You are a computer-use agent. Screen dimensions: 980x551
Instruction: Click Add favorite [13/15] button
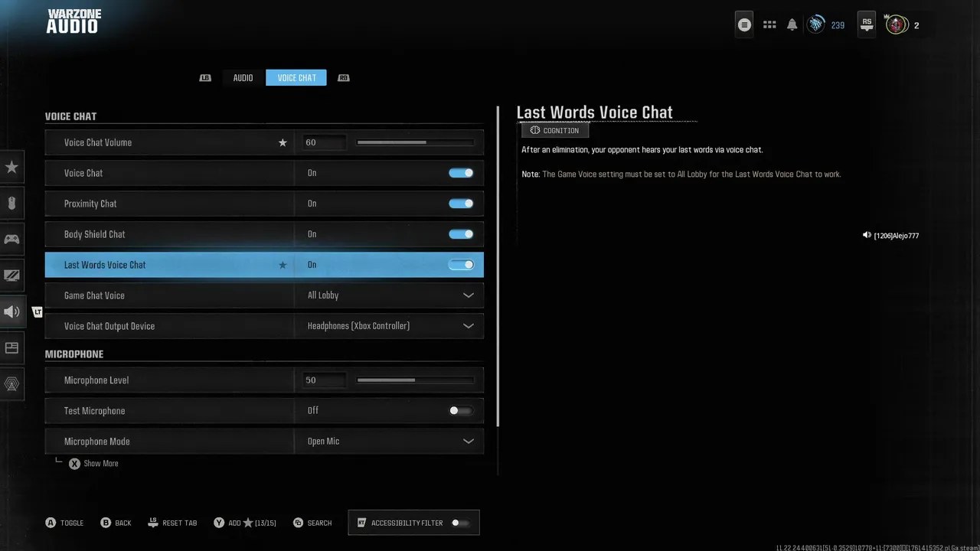pyautogui.click(x=245, y=523)
